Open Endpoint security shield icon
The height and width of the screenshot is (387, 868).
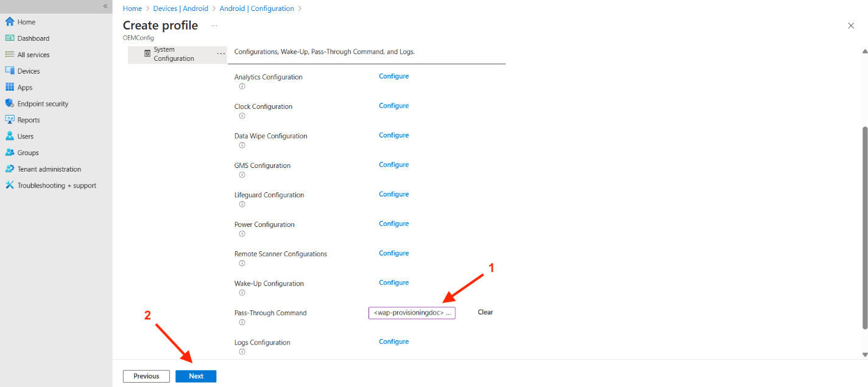pos(10,103)
